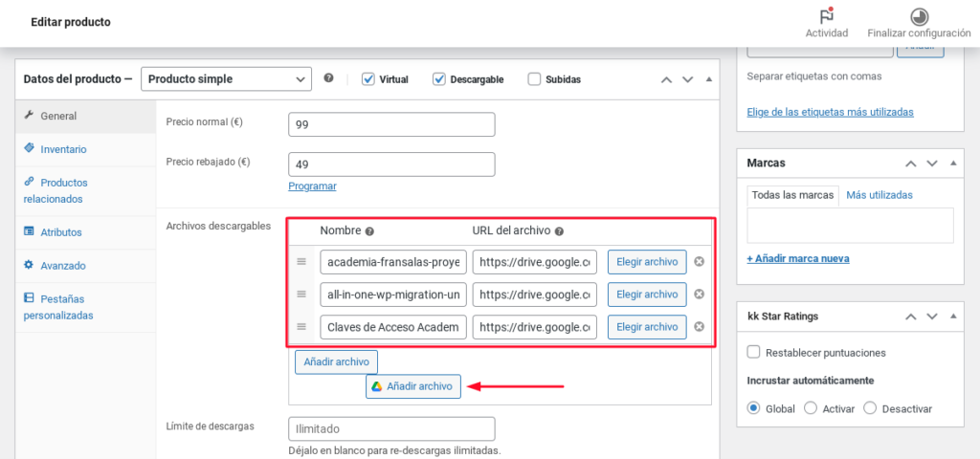This screenshot has height=459, width=980.
Task: Move kk Star Ratings panel down
Action: (932, 317)
